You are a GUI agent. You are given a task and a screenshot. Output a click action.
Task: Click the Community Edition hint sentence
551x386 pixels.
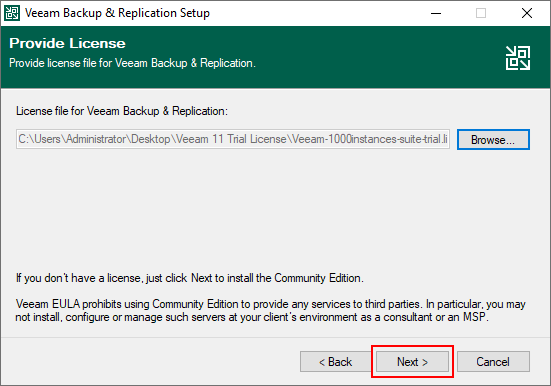190,278
